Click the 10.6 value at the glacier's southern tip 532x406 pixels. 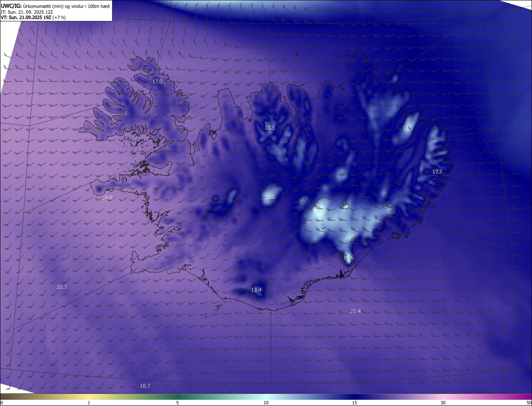coord(348,258)
